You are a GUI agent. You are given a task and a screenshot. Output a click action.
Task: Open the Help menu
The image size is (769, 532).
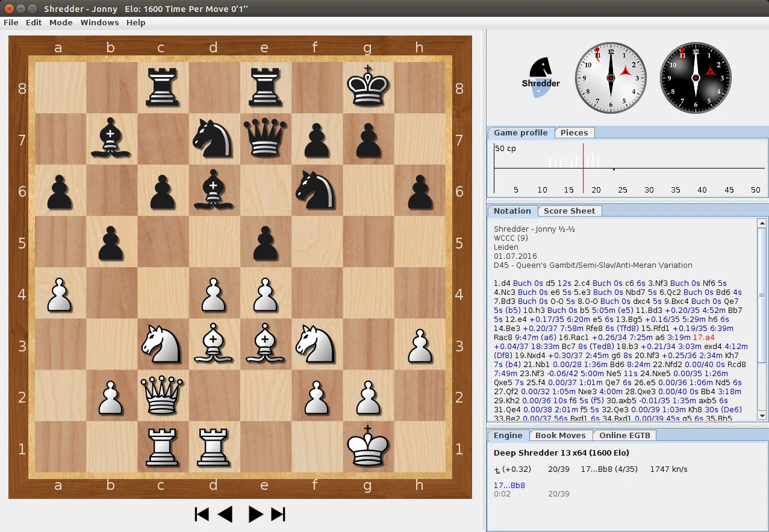click(136, 22)
